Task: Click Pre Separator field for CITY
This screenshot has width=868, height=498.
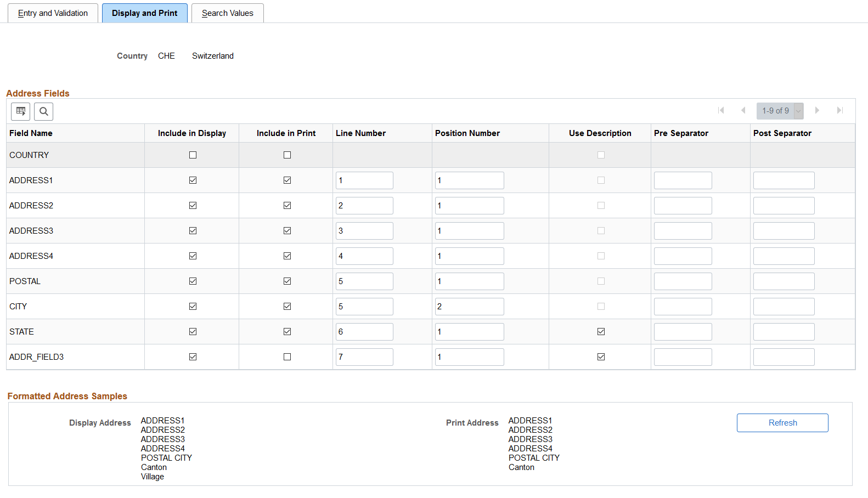Action: [683, 307]
